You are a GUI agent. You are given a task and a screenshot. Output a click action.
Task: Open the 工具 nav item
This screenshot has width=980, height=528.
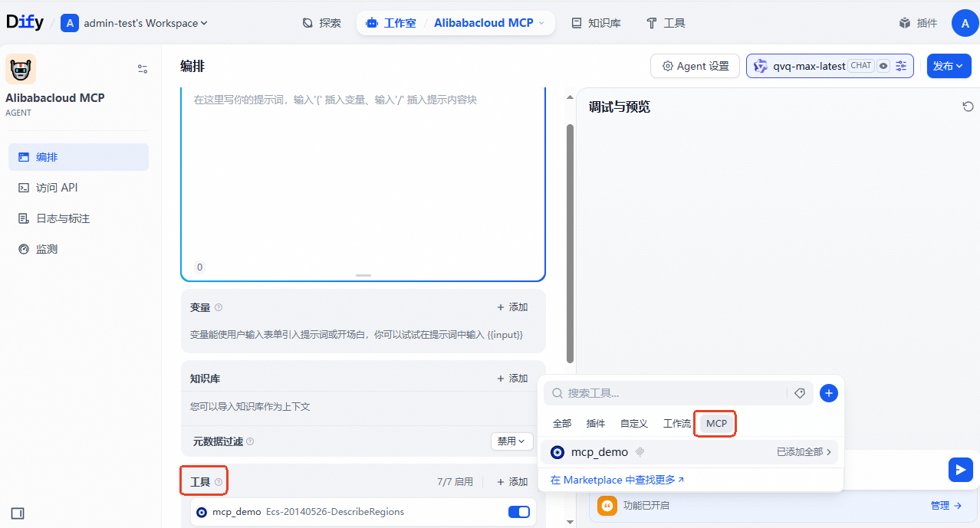(x=666, y=23)
